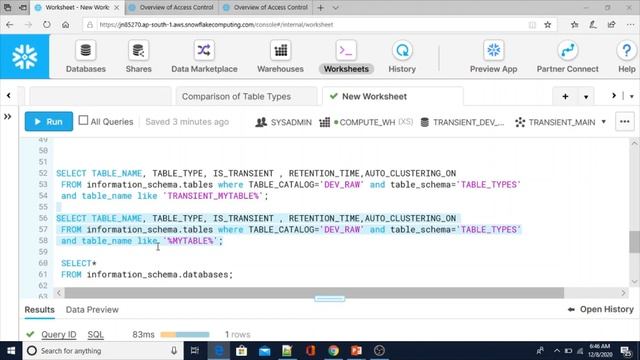Click line 61 information_schema.databases text
The height and width of the screenshot is (360, 640).
(160, 275)
